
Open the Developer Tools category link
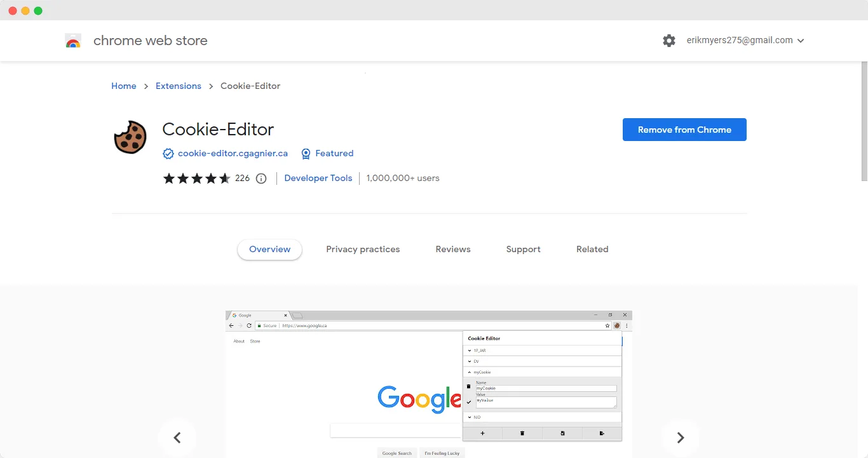click(318, 178)
